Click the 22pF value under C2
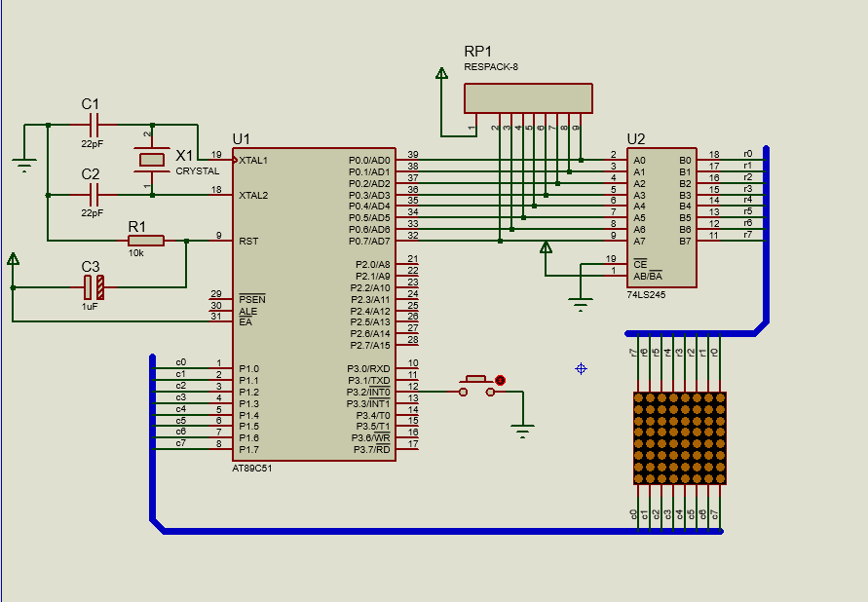 92,212
